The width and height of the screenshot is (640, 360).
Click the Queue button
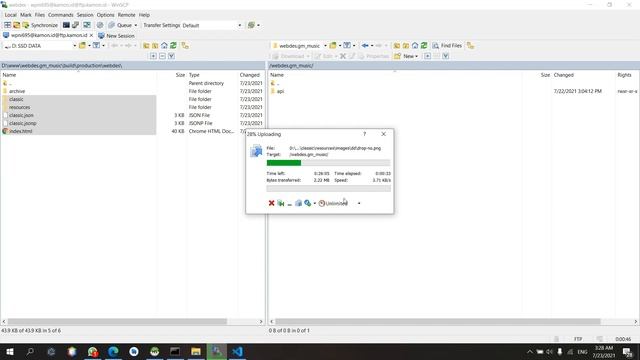120,25
